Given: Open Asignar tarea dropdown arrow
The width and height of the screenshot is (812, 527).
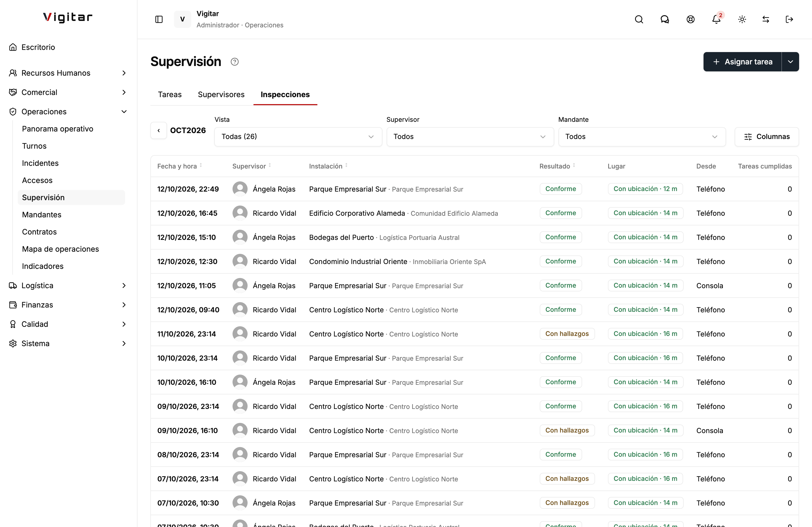Looking at the screenshot, I should (791, 62).
